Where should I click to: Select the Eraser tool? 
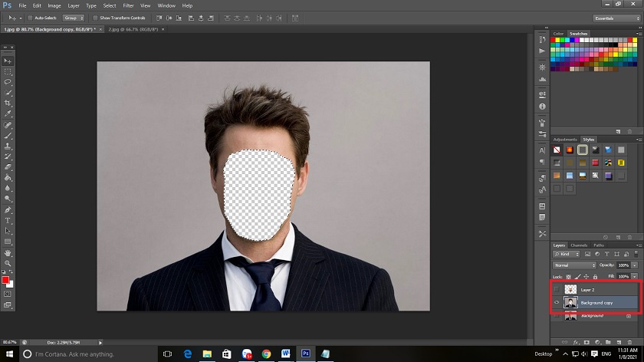8,167
